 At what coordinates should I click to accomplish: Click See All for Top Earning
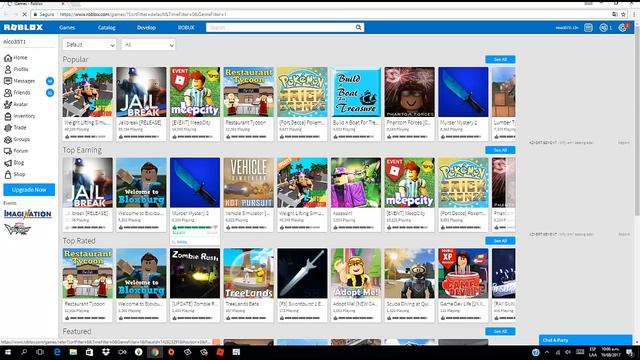pyautogui.click(x=500, y=150)
